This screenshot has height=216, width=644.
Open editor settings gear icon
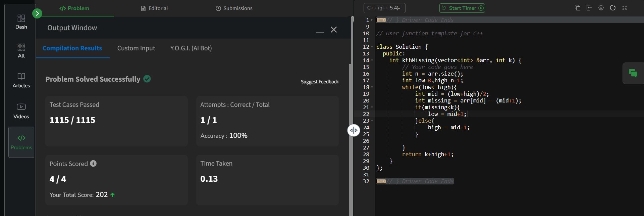tap(601, 8)
